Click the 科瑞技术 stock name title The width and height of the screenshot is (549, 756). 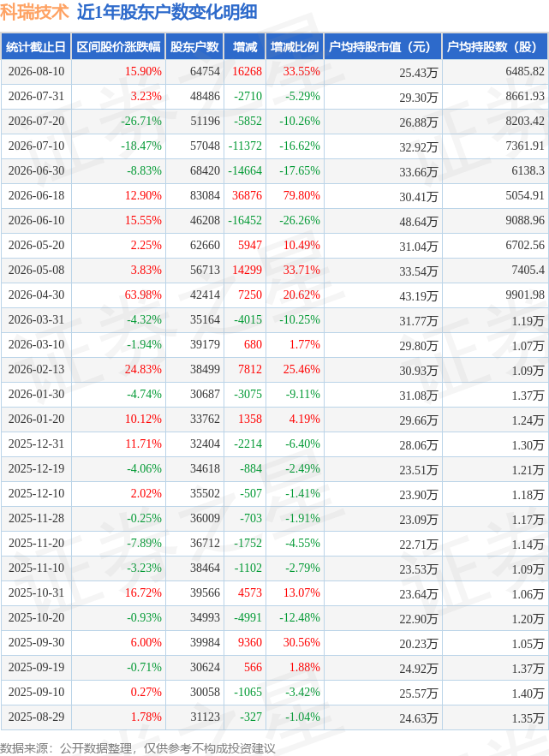[35, 12]
